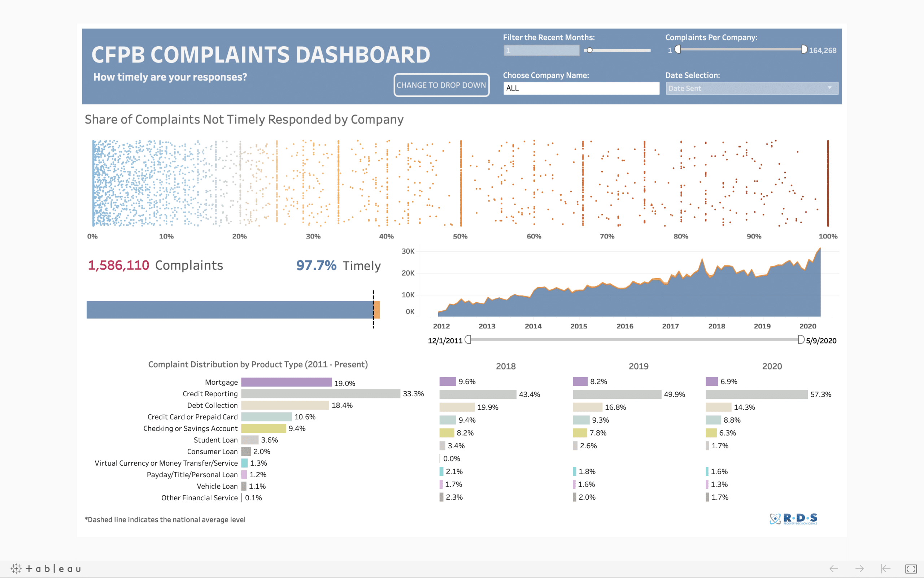Click the RDS logo

tap(793, 519)
